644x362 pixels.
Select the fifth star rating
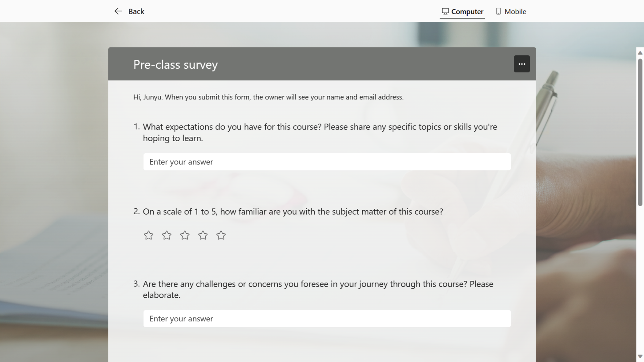click(221, 235)
